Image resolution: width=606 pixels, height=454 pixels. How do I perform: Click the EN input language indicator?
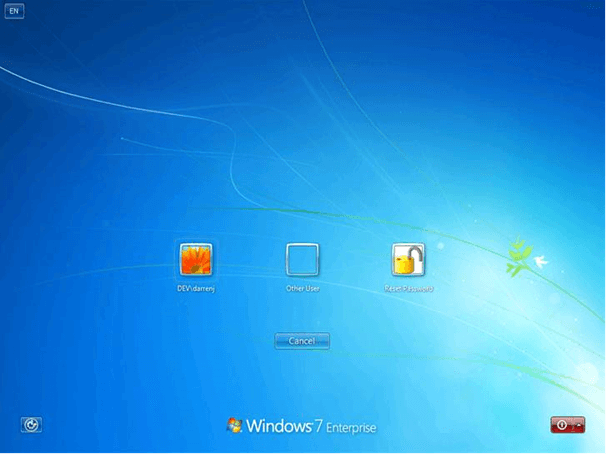[x=14, y=11]
